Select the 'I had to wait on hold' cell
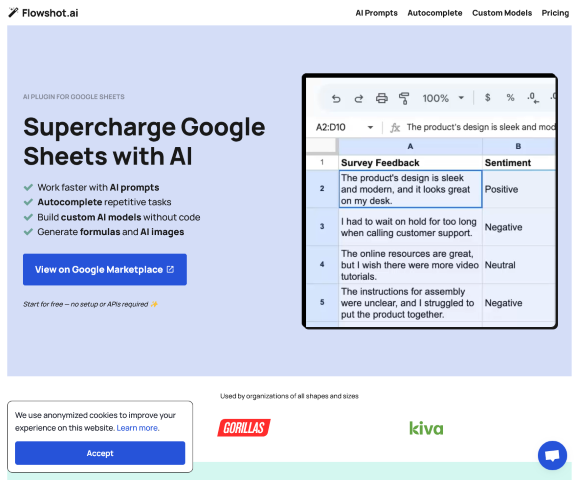Screen dimensions: 579x480 click(410, 227)
